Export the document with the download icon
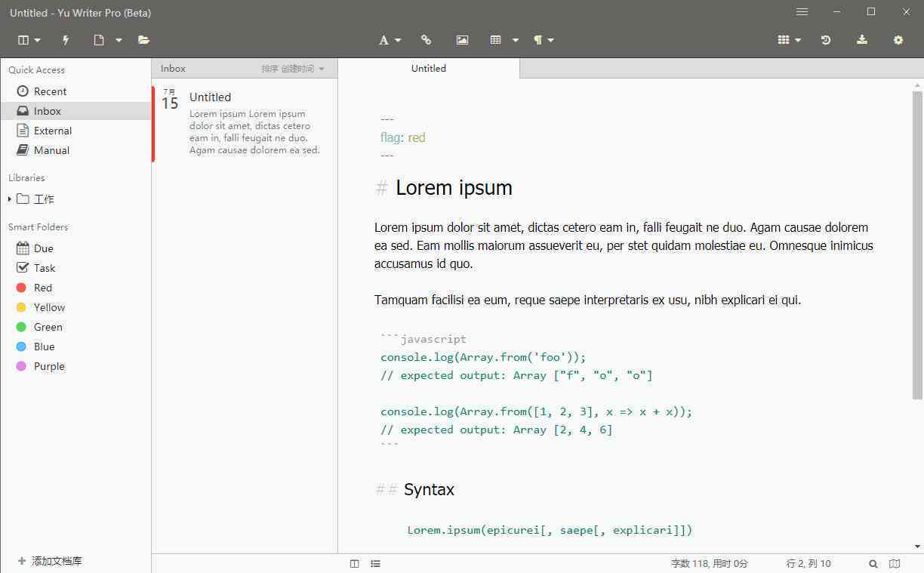The width and height of the screenshot is (924, 573). point(862,40)
